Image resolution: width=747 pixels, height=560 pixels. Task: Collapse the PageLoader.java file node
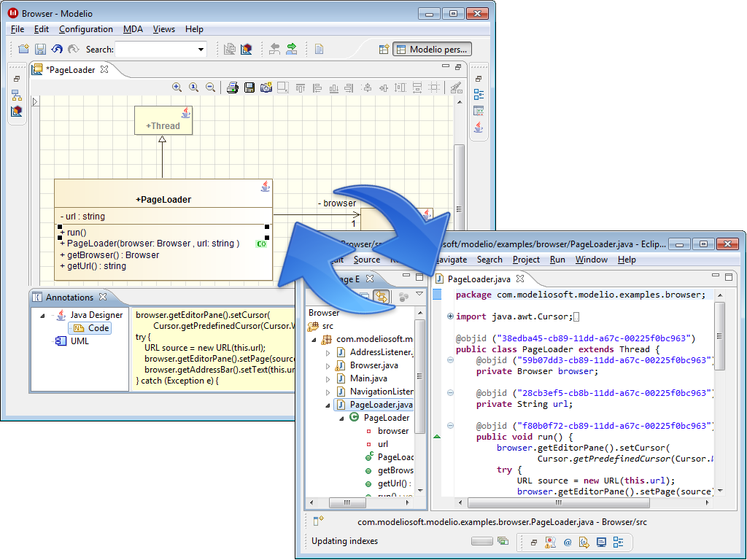328,405
